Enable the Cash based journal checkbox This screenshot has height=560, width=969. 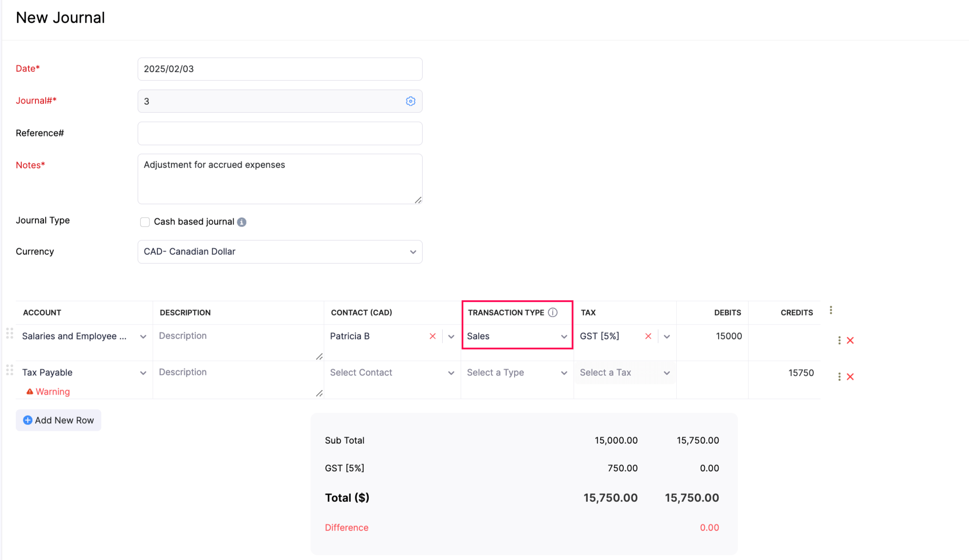[145, 222]
